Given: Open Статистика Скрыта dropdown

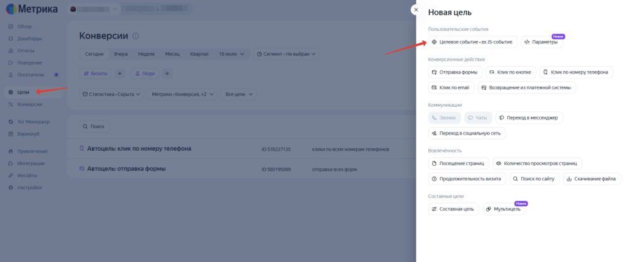Looking at the screenshot, I should click(112, 94).
